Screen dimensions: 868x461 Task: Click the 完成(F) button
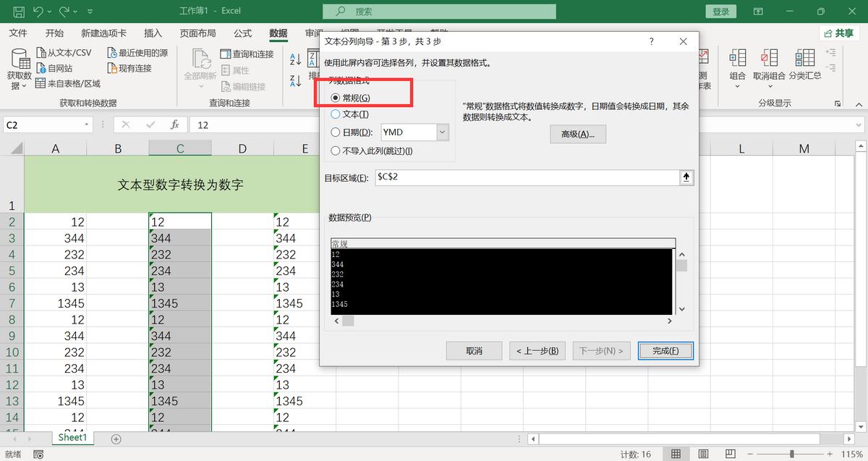pyautogui.click(x=665, y=351)
